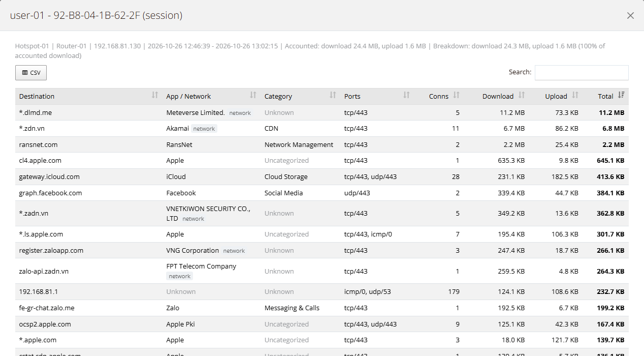This screenshot has width=644, height=356.
Task: Click the App / Network header label
Action: 188,96
